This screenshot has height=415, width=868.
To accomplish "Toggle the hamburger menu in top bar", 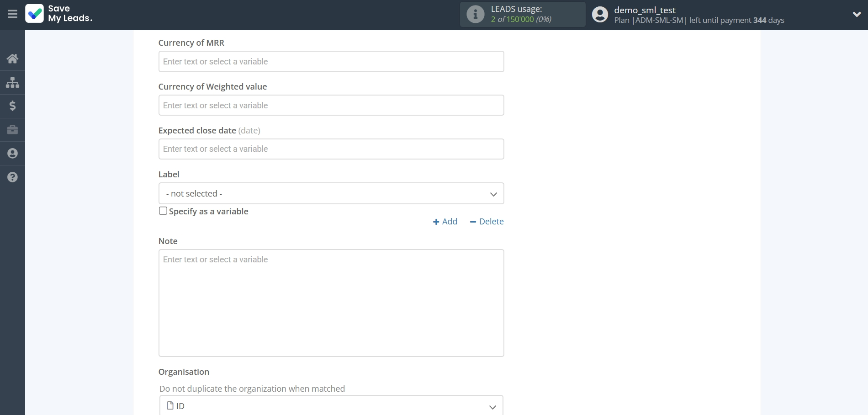I will click(12, 14).
